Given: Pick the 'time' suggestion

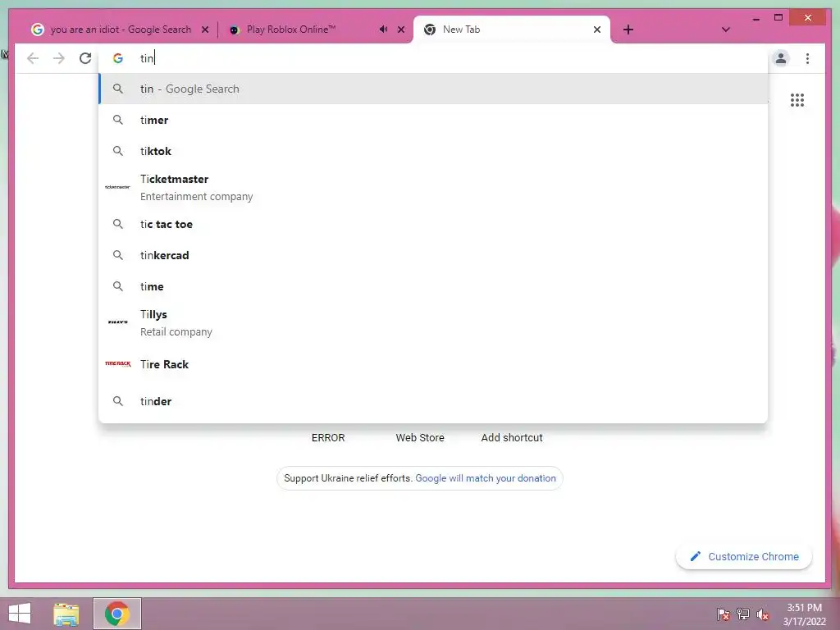Looking at the screenshot, I should click(433, 286).
